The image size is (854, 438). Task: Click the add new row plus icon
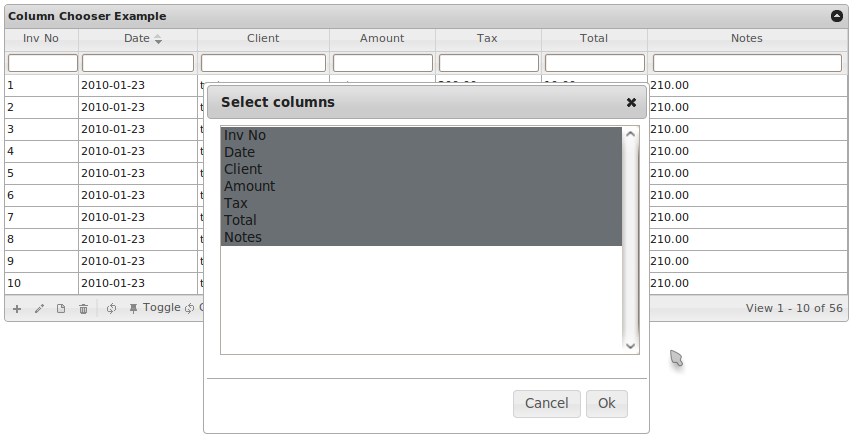[x=17, y=309]
